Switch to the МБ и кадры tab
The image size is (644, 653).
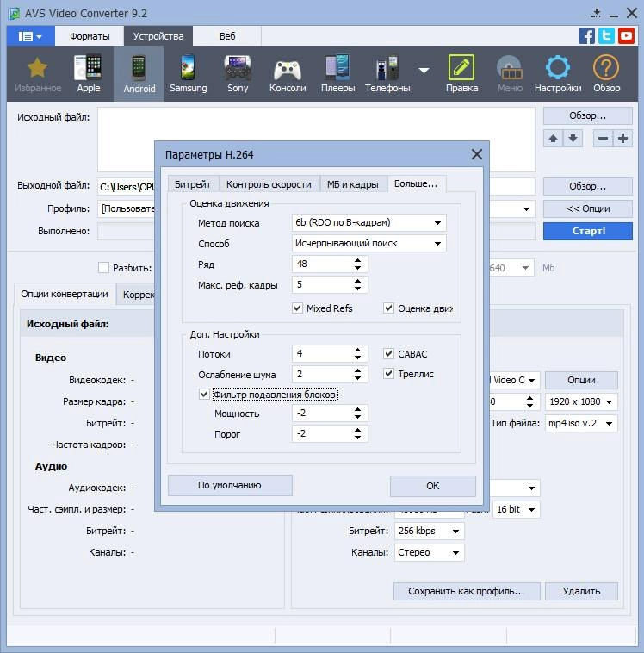point(353,184)
